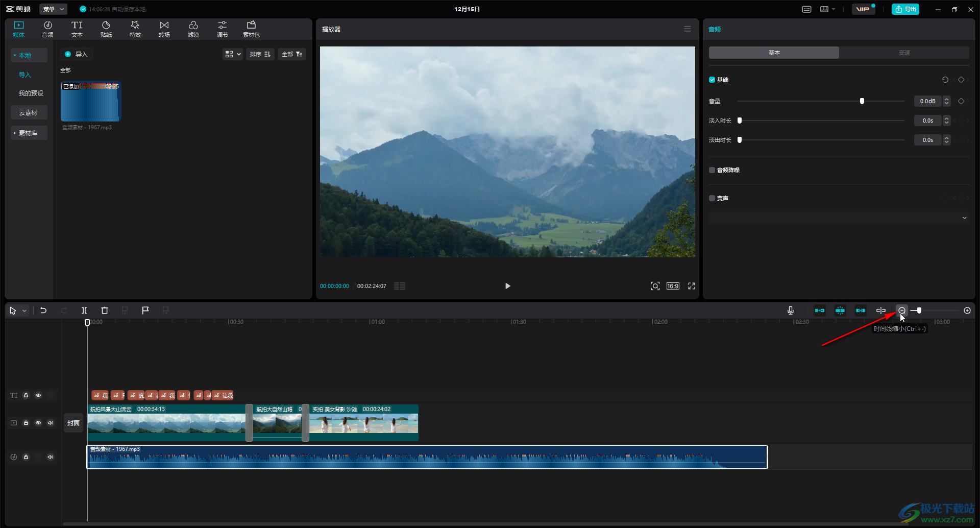The width and height of the screenshot is (980, 528).
Task: Toggle linkage between clips
Action: tap(861, 310)
